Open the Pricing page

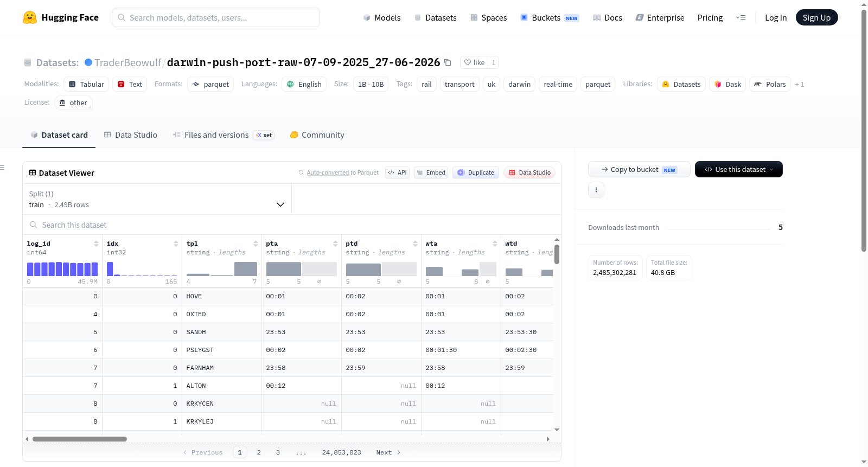tap(710, 17)
